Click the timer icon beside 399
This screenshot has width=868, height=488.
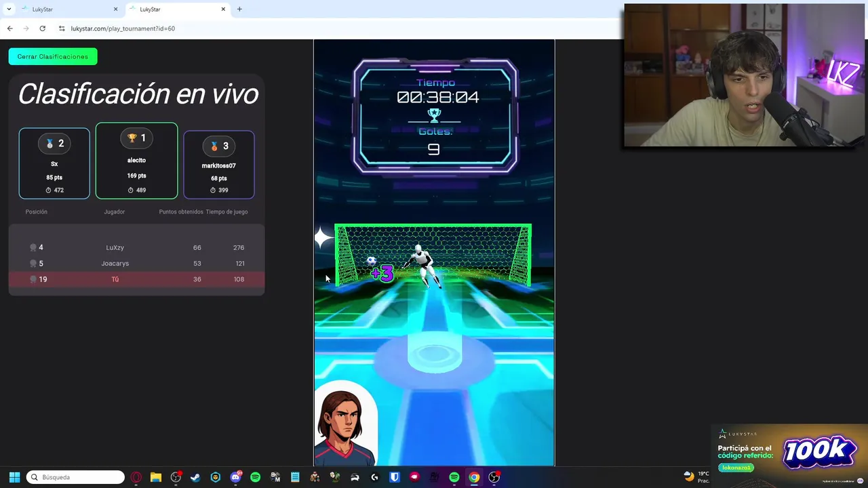tap(214, 190)
